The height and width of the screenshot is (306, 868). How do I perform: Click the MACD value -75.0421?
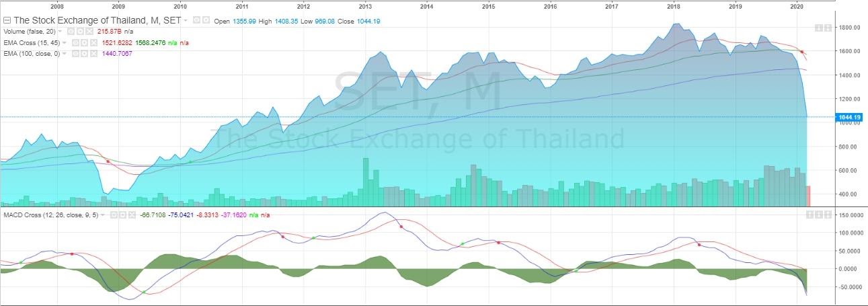tap(181, 215)
